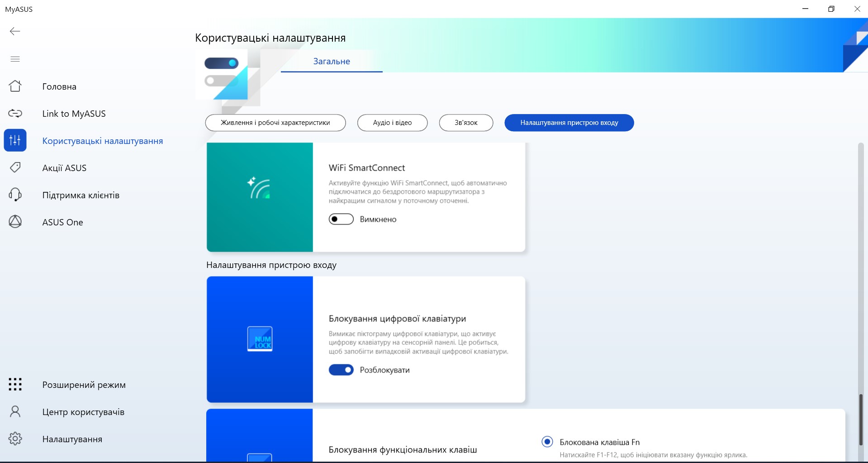Open the Налаштування gear icon

(x=15, y=439)
